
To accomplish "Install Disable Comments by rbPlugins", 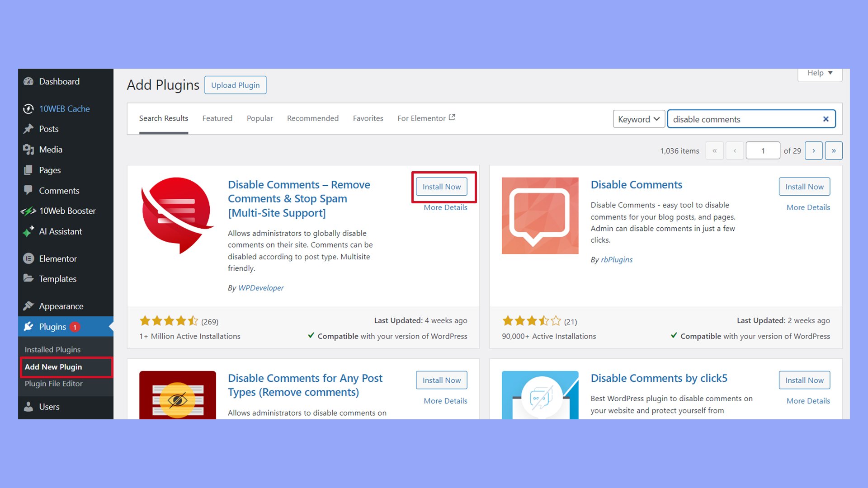I will 804,186.
